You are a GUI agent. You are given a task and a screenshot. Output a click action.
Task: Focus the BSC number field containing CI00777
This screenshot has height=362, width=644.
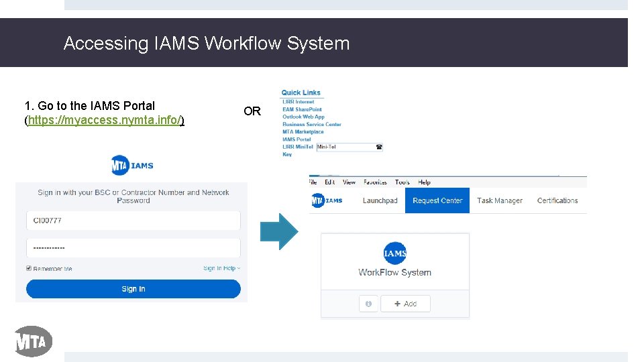[133, 221]
